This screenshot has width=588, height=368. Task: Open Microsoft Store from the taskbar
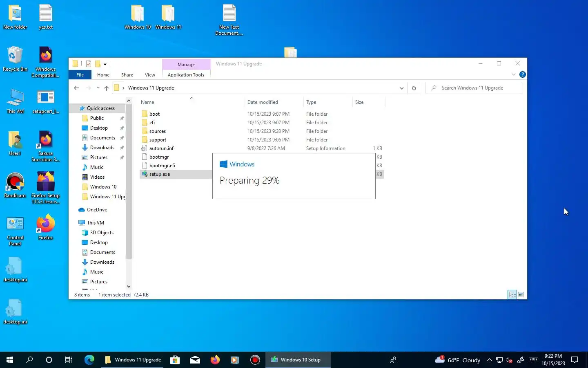pyautogui.click(x=175, y=360)
